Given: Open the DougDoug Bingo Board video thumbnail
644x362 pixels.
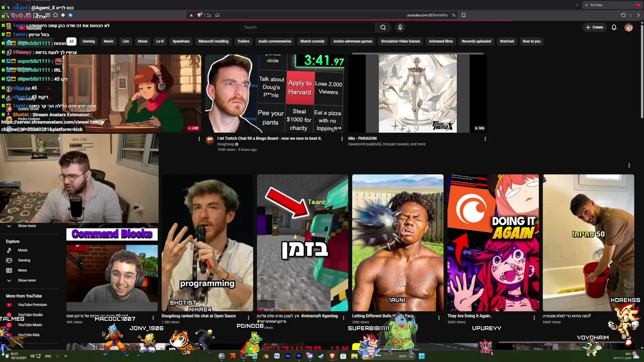Looking at the screenshot, I should tap(275, 94).
